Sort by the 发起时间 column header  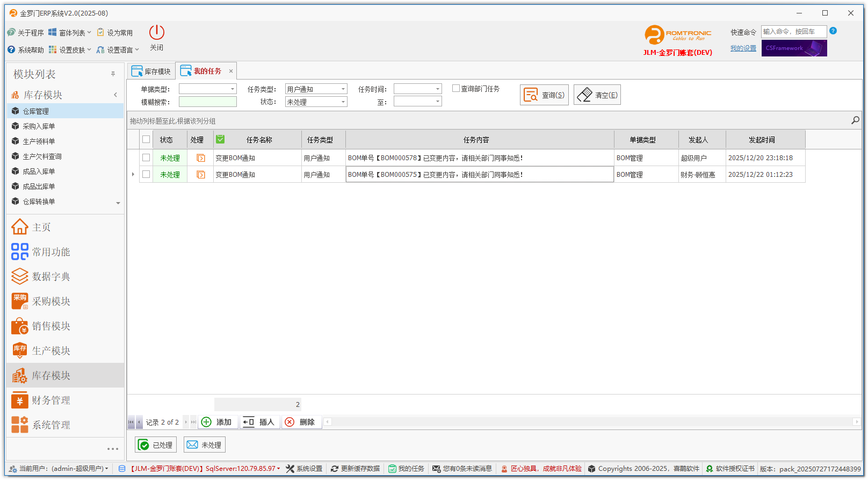coord(765,140)
